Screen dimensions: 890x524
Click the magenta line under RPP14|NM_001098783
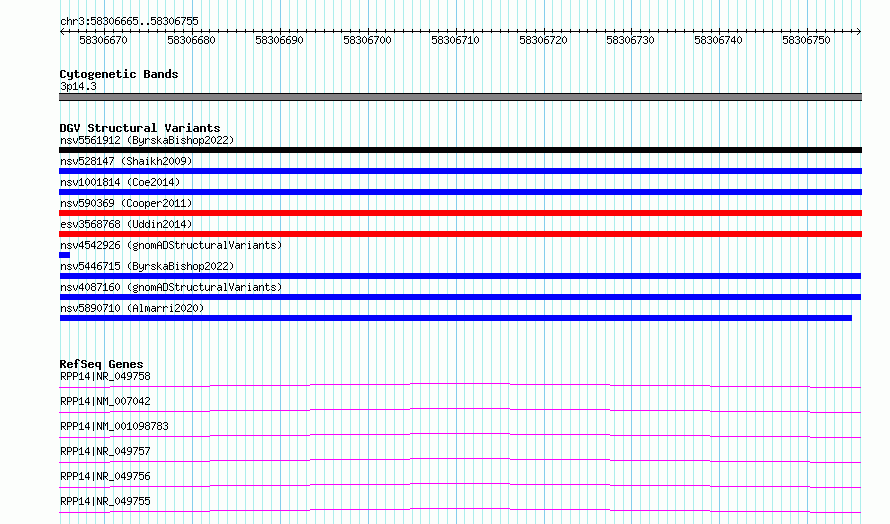point(460,436)
